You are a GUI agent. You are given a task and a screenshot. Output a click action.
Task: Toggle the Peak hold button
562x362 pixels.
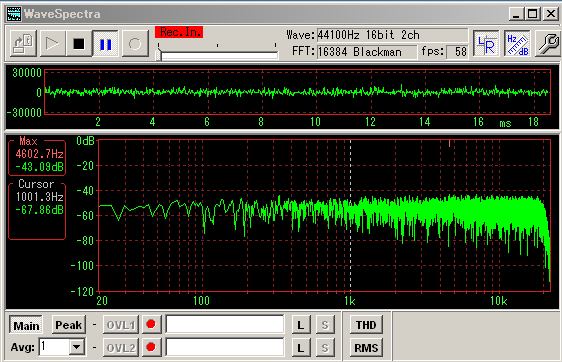[69, 325]
